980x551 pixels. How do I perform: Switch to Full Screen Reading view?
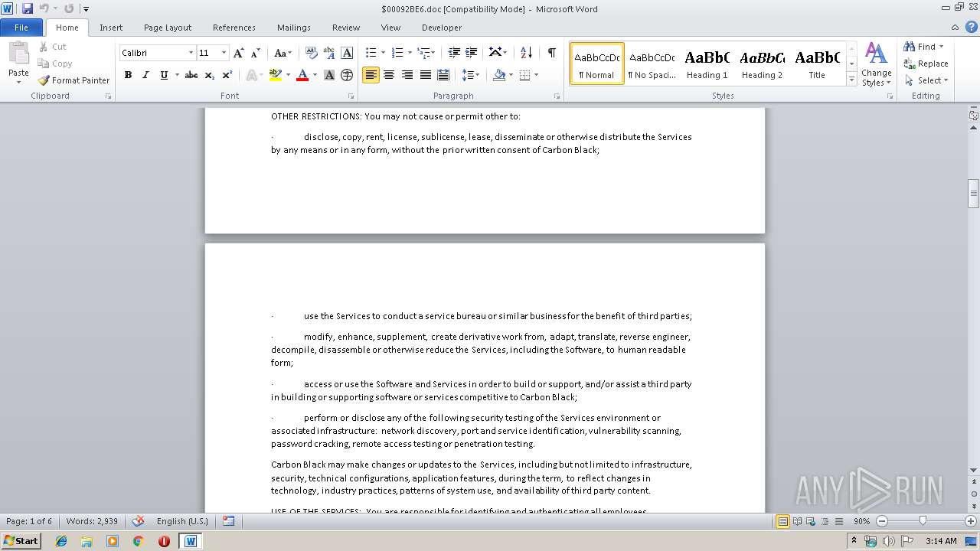point(797,521)
